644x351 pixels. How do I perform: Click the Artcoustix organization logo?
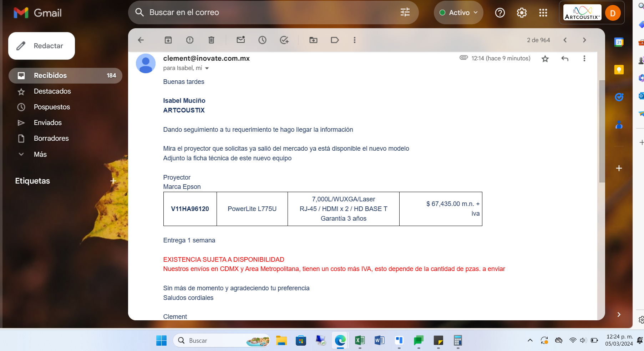point(582,12)
